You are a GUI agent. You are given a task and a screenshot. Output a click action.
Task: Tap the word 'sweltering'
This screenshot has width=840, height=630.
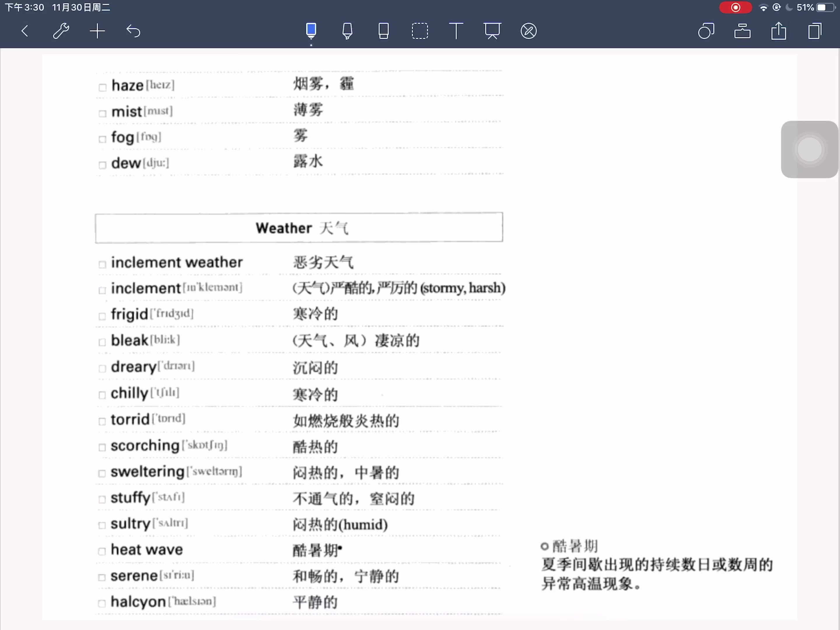pyautogui.click(x=147, y=472)
